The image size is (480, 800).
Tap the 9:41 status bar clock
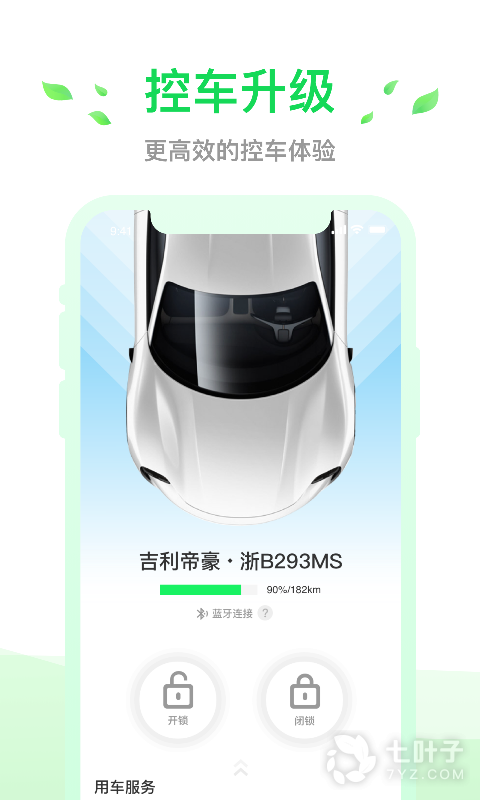click(120, 231)
